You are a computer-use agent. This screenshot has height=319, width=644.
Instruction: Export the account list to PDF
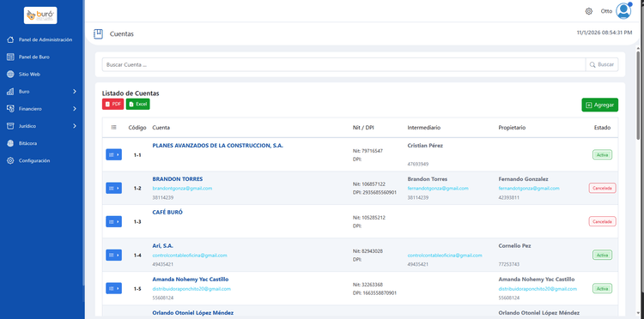tap(113, 104)
